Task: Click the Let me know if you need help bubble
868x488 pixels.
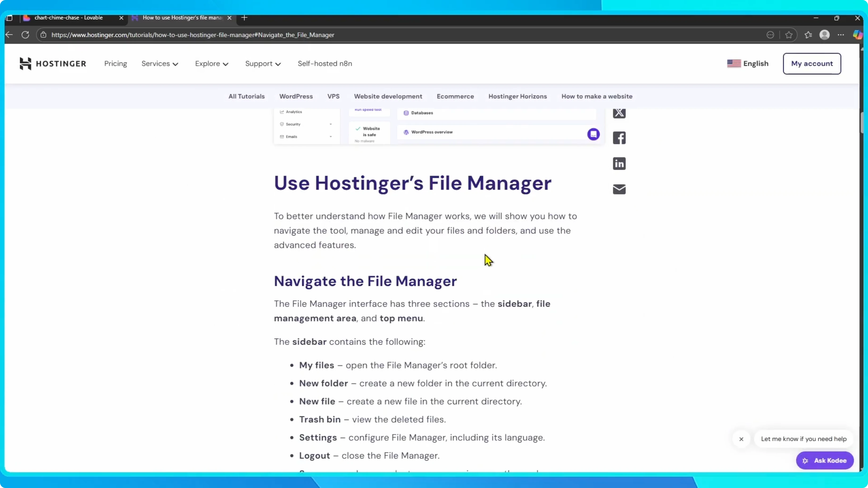Action: point(803,439)
